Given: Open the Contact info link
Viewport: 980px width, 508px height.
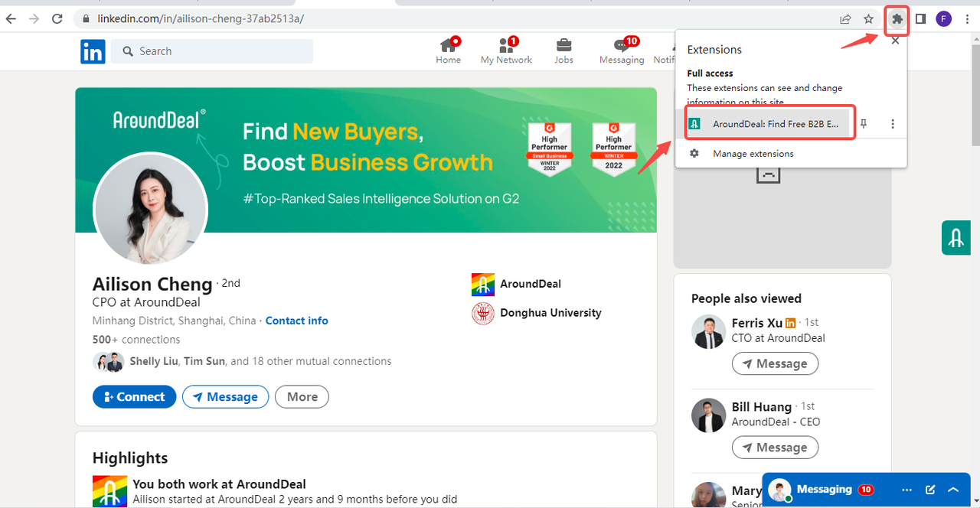Looking at the screenshot, I should pos(296,321).
